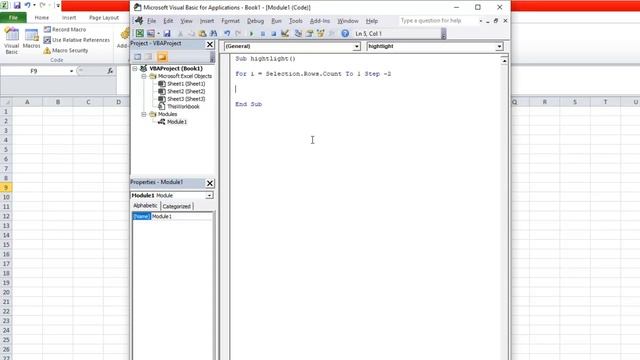Viewport: 640px width, 360px height.
Task: Click the Insert UserForm toolbar icon
Action: pos(151,33)
